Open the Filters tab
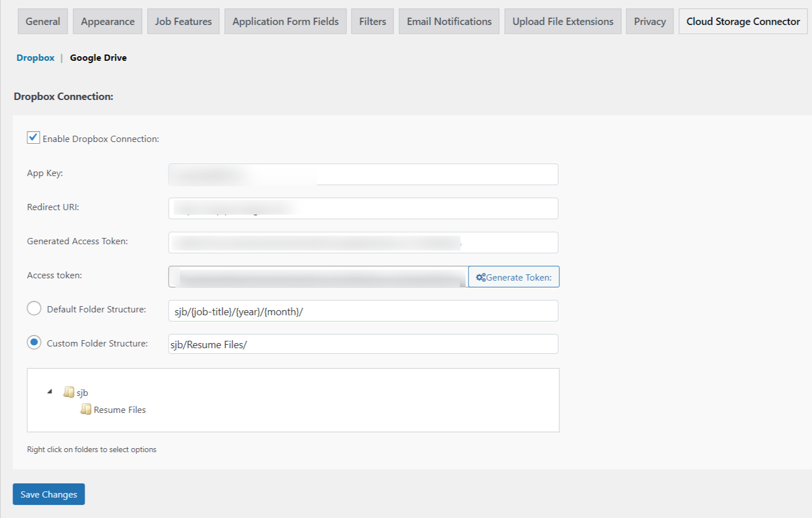 tap(372, 21)
